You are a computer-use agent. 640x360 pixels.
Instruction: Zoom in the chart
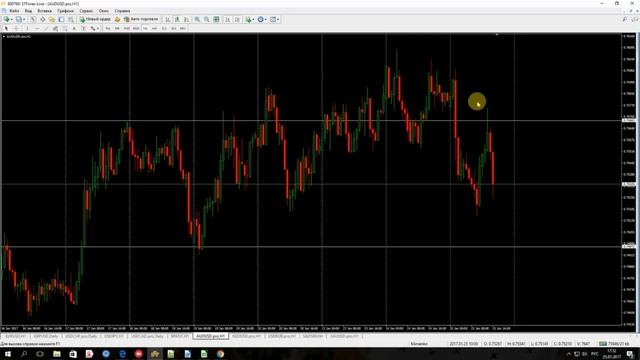(197, 19)
